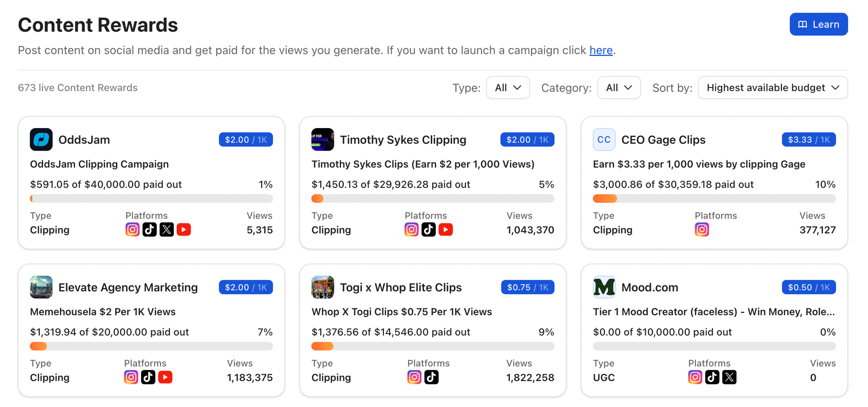Click the Mood.com green M logo
868x407 pixels.
pyautogui.click(x=604, y=287)
